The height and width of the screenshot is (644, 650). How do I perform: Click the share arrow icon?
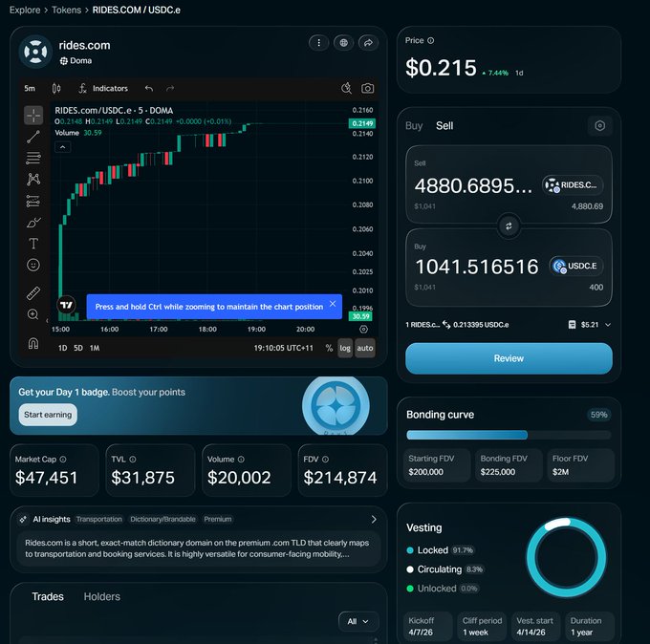[368, 43]
